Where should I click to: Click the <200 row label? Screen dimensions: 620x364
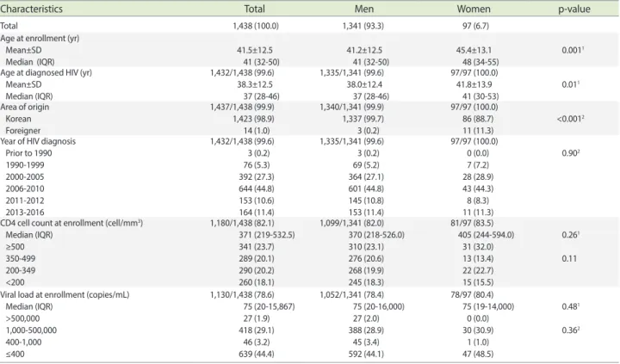click(x=15, y=282)
